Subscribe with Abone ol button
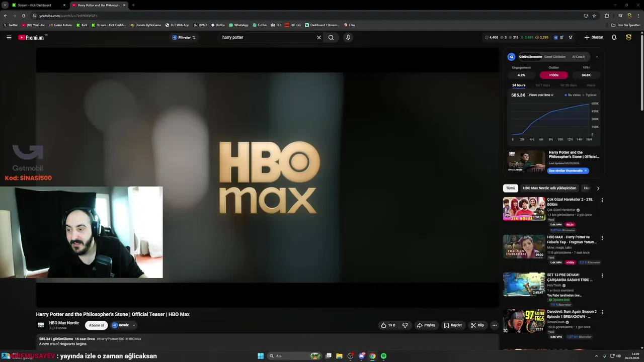Image resolution: width=644 pixels, height=362 pixels. point(96,325)
